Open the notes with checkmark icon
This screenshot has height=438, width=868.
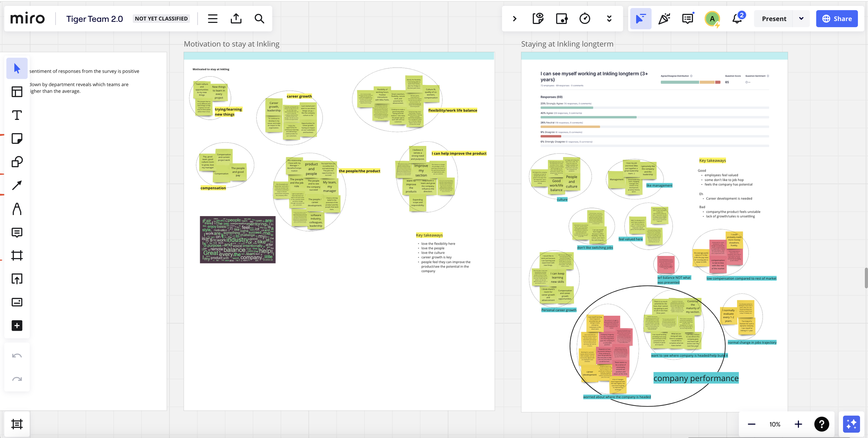point(538,19)
